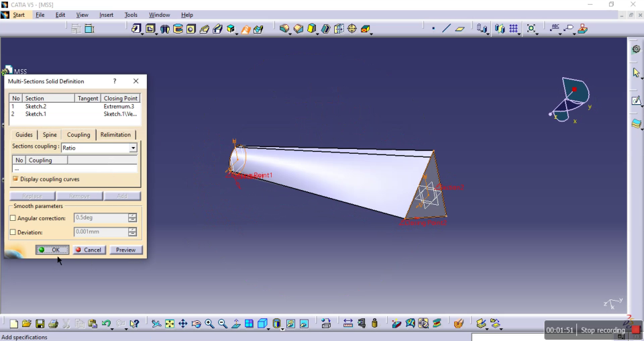Select the Rib tool icon
The image size is (644, 341).
pyautogui.click(x=204, y=29)
